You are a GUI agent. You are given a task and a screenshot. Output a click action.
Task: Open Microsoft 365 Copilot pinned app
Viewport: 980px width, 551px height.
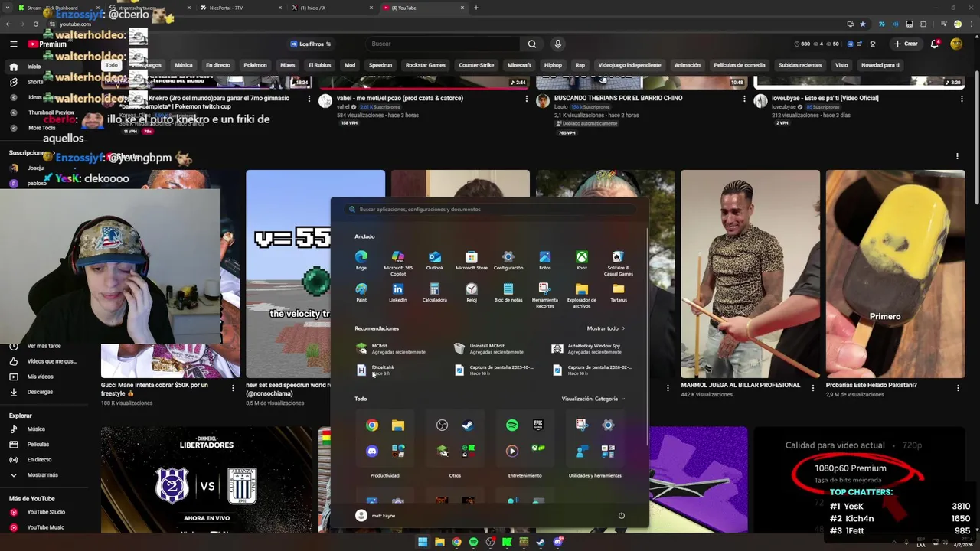click(x=398, y=262)
